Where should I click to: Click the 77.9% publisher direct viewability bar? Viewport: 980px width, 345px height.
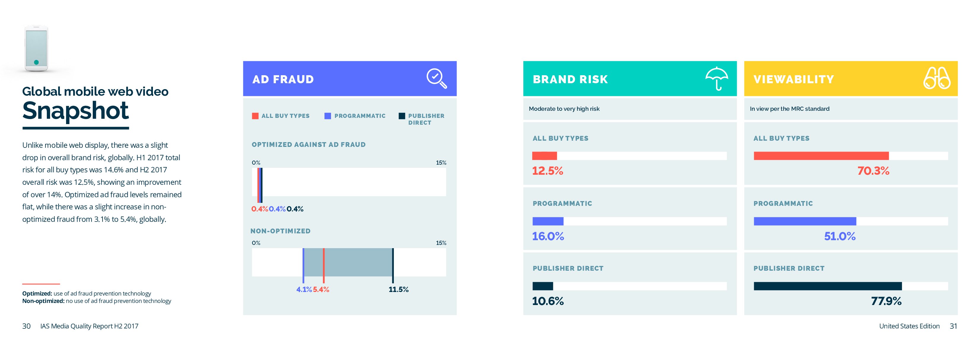(x=827, y=286)
